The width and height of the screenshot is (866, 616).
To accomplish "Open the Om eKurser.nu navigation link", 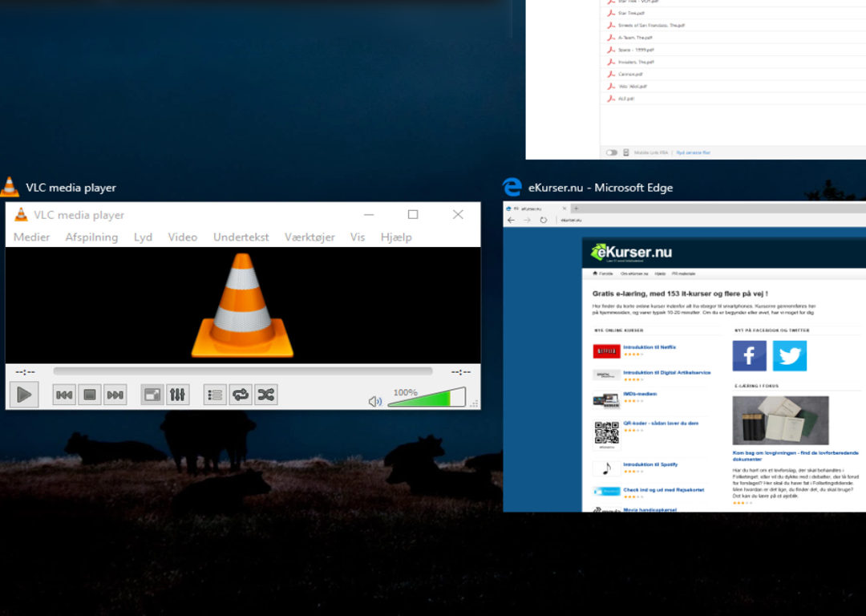I will [634, 274].
